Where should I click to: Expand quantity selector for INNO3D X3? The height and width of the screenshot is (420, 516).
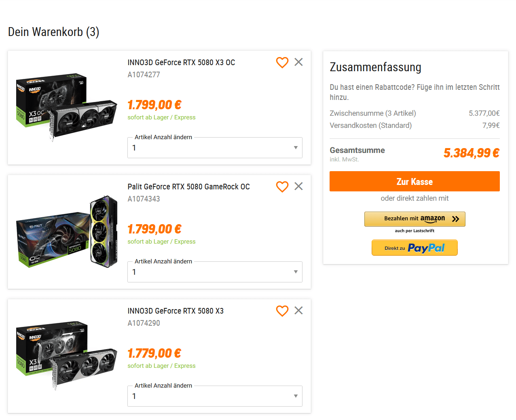click(215, 396)
